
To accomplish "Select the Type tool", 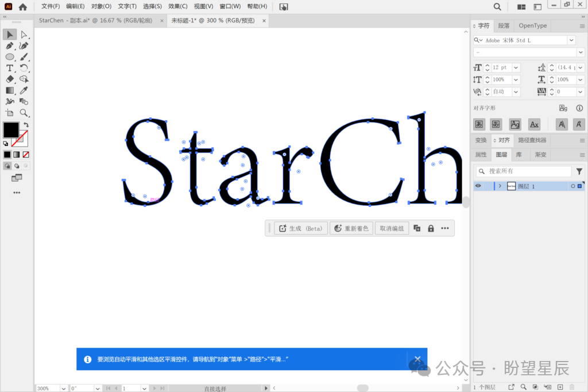I will (x=10, y=68).
